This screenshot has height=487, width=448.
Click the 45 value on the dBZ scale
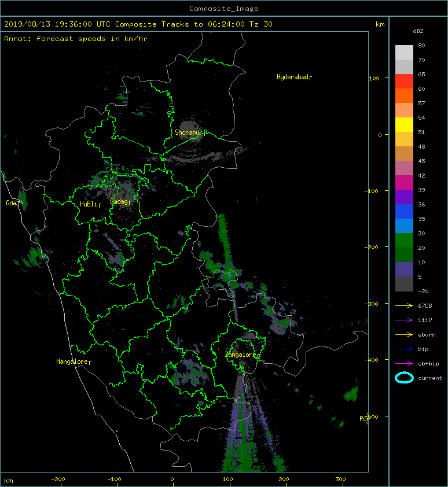pyautogui.click(x=421, y=161)
